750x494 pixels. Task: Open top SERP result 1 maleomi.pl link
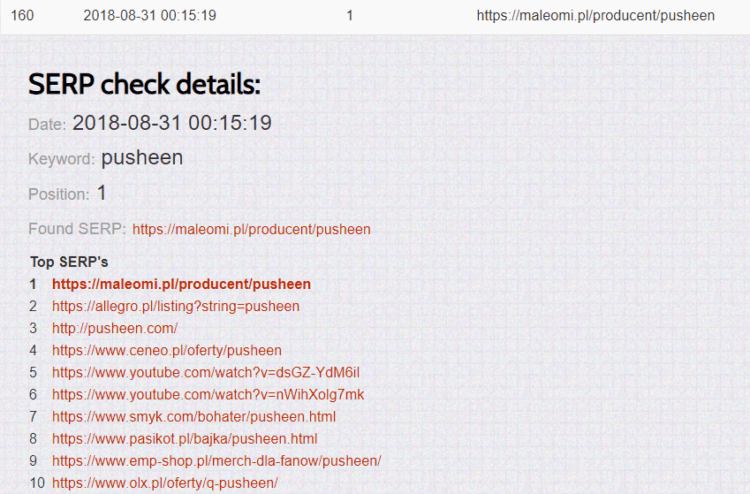pos(181,284)
